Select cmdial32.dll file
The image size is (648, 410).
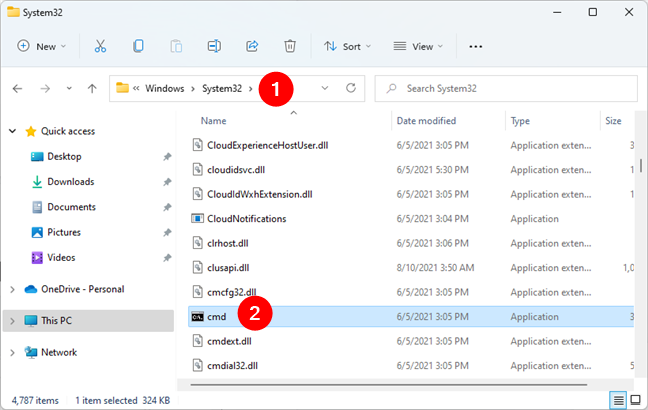point(232,366)
